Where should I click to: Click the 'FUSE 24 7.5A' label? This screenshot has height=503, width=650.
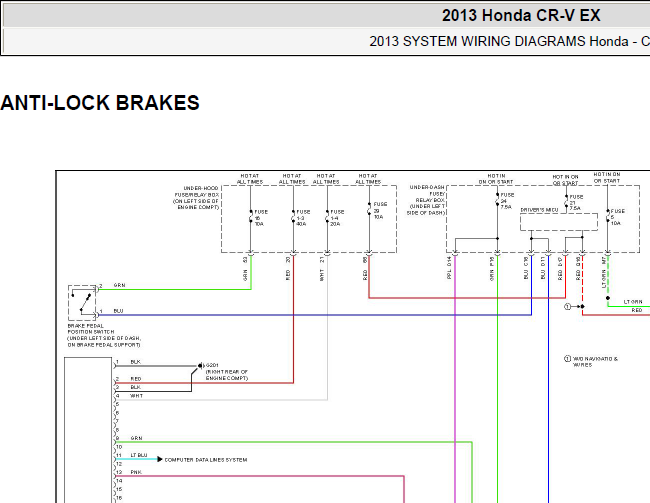[x=507, y=200]
